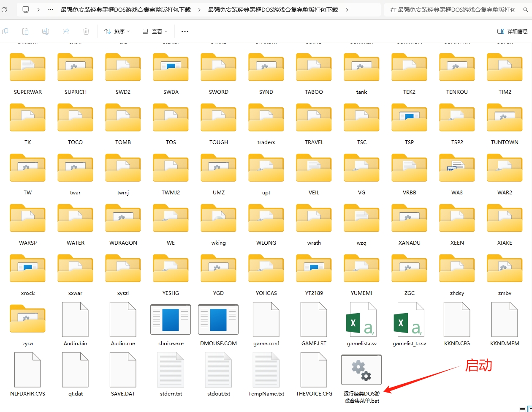Click the first 最强免安装经典黑框DOS游戏 breadcrumb segment
532x412 pixels.
(125, 10)
